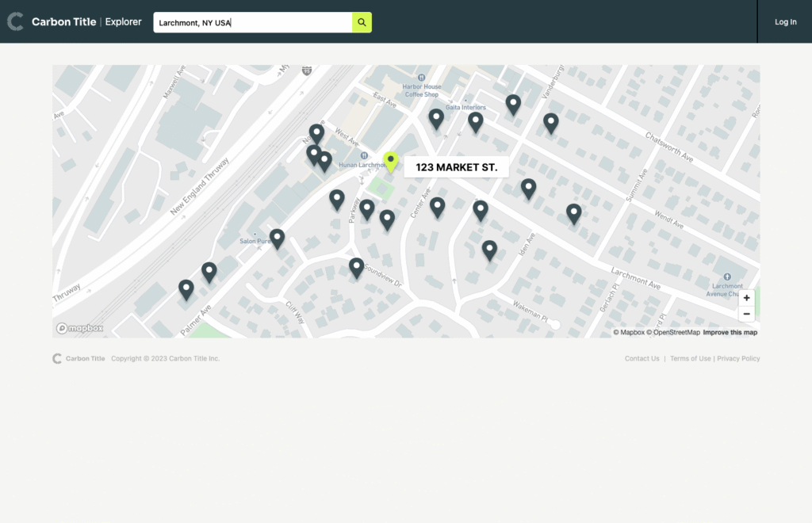Viewport: 812px width, 523px height.
Task: Click the pin closest to Palmer Ave label
Action: click(x=186, y=289)
